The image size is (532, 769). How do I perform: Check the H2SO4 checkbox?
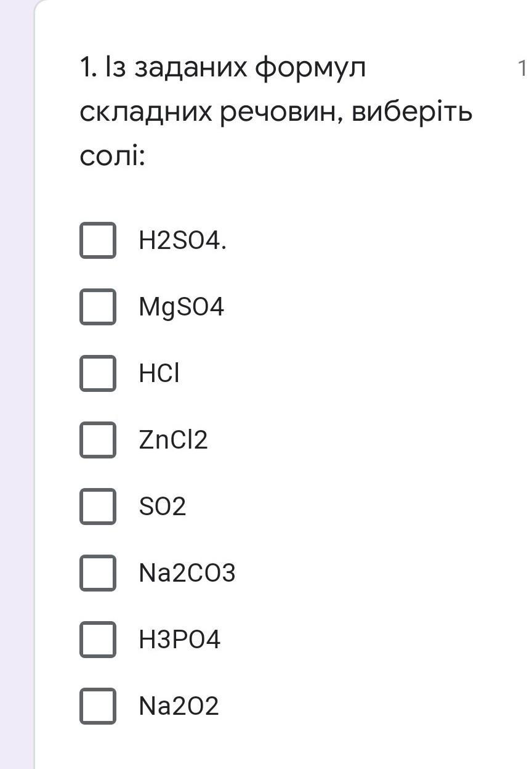tap(97, 240)
